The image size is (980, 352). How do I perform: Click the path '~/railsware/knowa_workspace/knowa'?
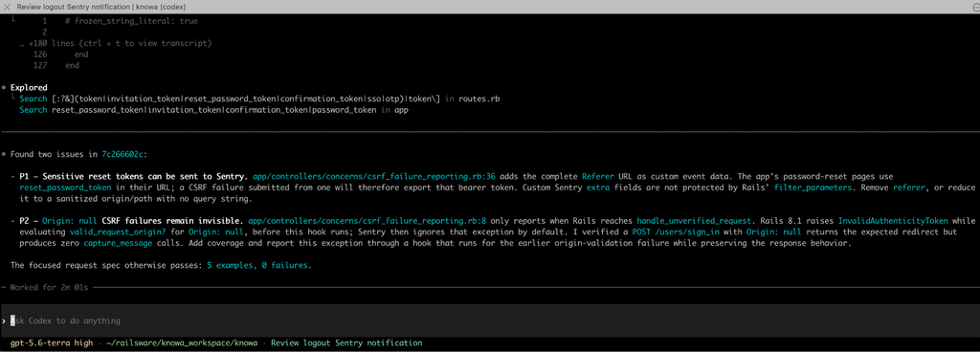(x=182, y=343)
